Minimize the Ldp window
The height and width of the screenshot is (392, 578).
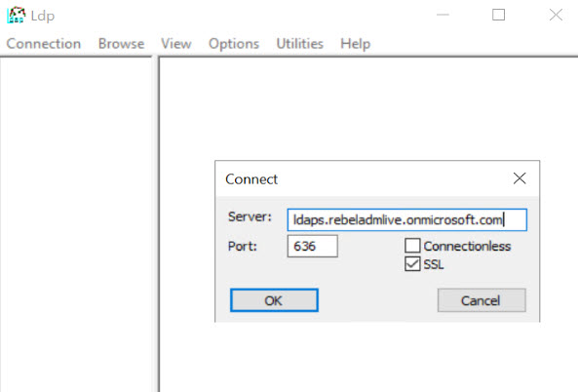pyautogui.click(x=443, y=15)
